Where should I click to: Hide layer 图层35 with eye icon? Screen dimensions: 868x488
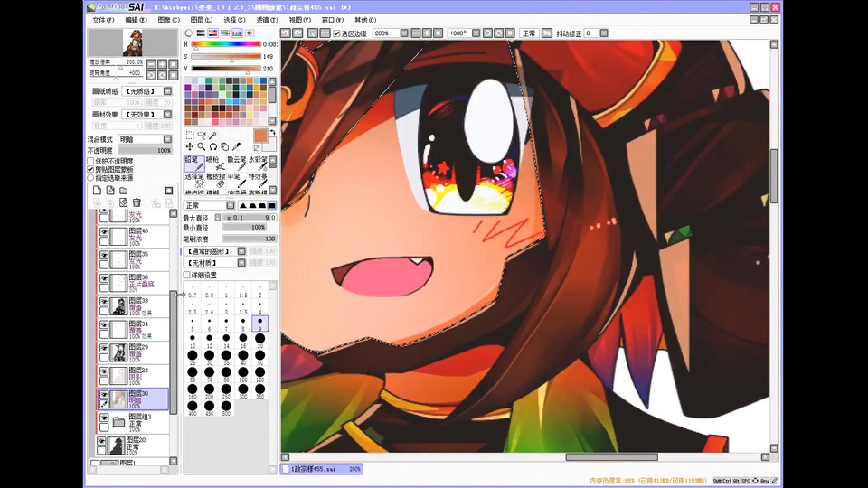point(104,256)
